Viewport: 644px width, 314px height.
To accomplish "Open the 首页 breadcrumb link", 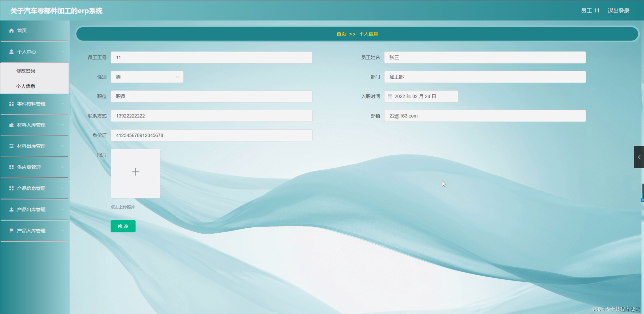I will [x=341, y=34].
